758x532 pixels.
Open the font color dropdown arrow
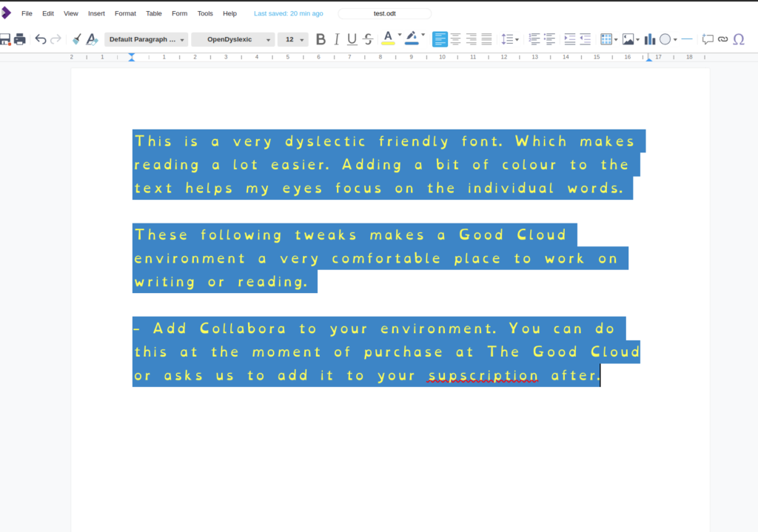coord(400,35)
